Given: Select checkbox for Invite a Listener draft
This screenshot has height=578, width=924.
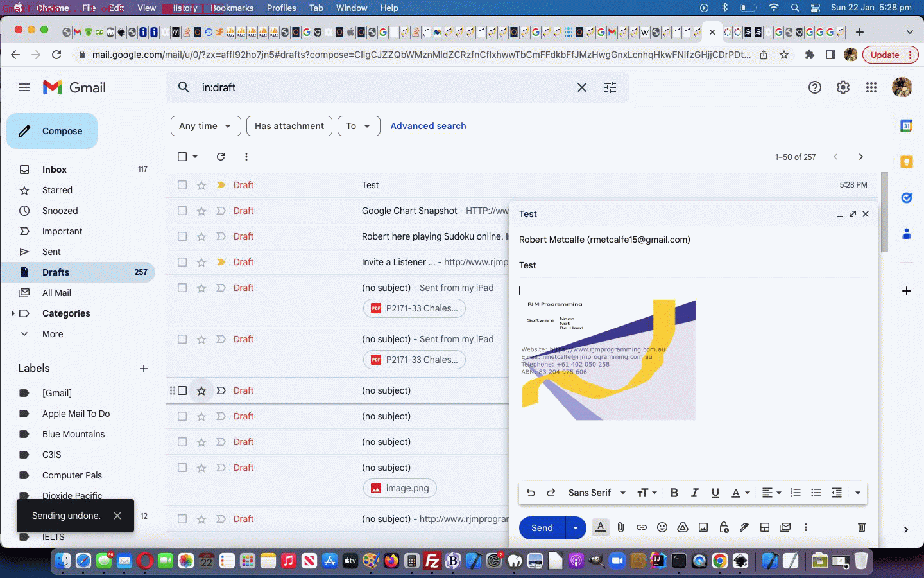Looking at the screenshot, I should (182, 262).
